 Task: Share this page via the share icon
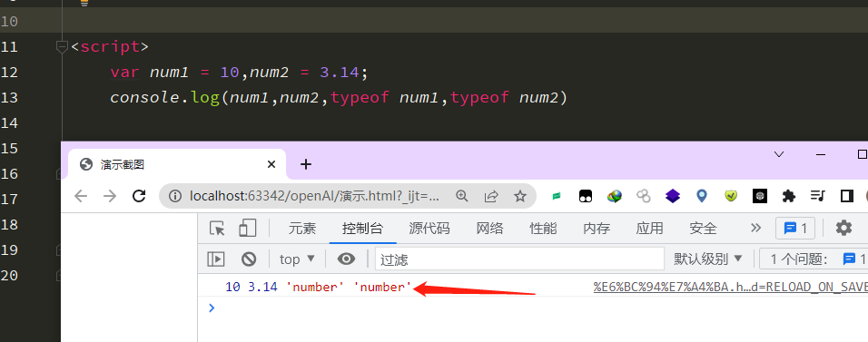click(x=490, y=196)
